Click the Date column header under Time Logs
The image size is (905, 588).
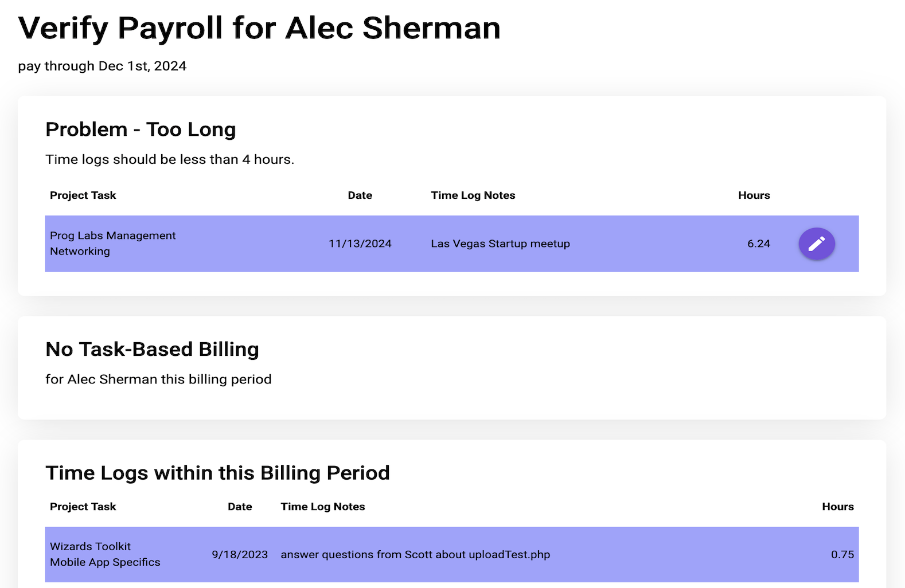240,507
